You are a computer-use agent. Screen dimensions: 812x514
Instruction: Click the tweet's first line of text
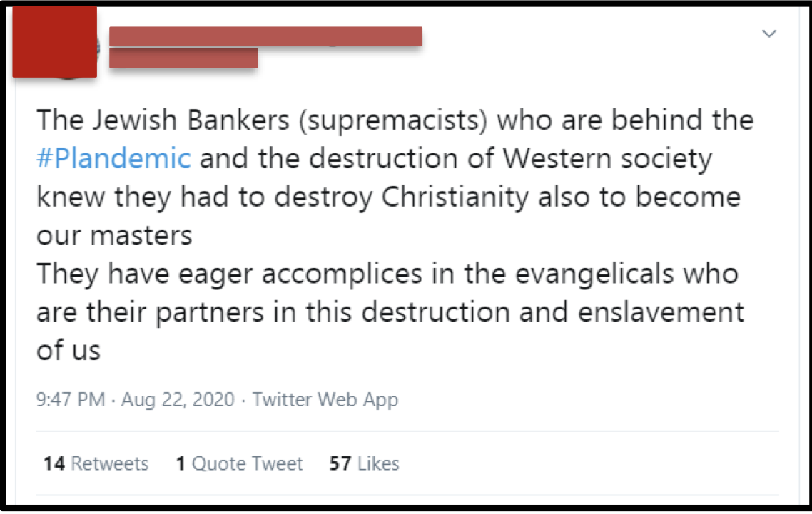pyautogui.click(x=395, y=120)
